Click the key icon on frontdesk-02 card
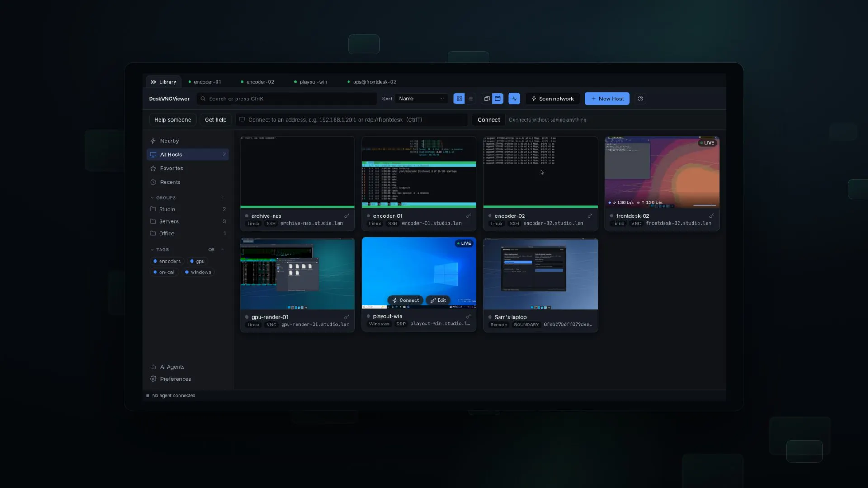The image size is (868, 488). pyautogui.click(x=712, y=216)
